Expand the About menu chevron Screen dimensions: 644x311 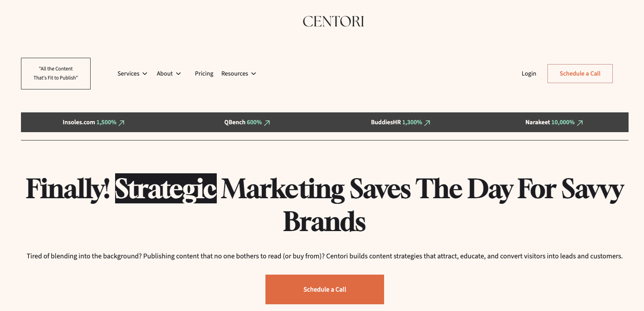click(178, 74)
